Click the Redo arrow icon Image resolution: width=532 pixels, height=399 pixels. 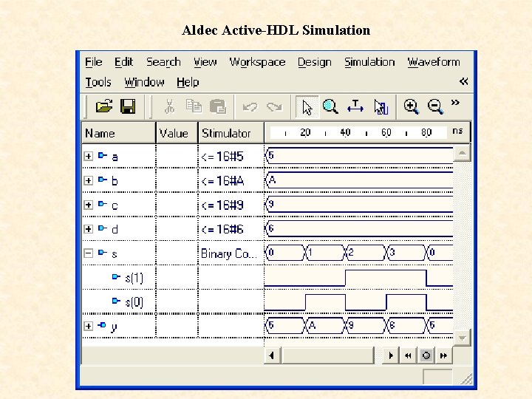[x=274, y=107]
